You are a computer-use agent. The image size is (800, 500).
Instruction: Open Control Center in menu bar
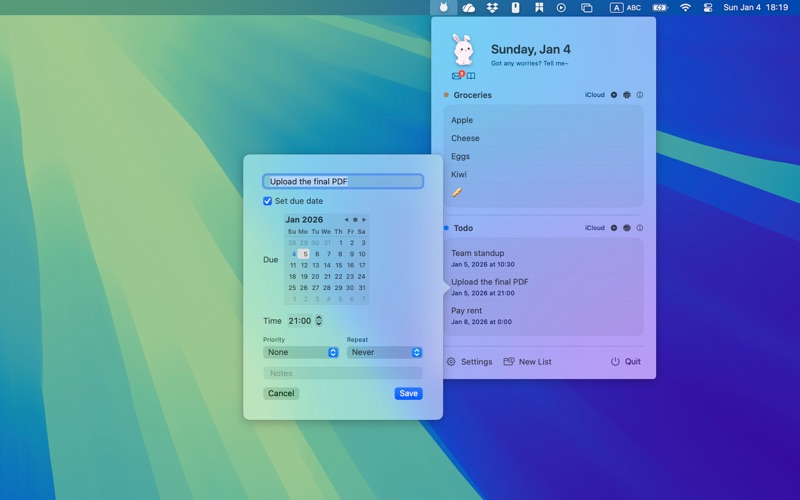[708, 8]
